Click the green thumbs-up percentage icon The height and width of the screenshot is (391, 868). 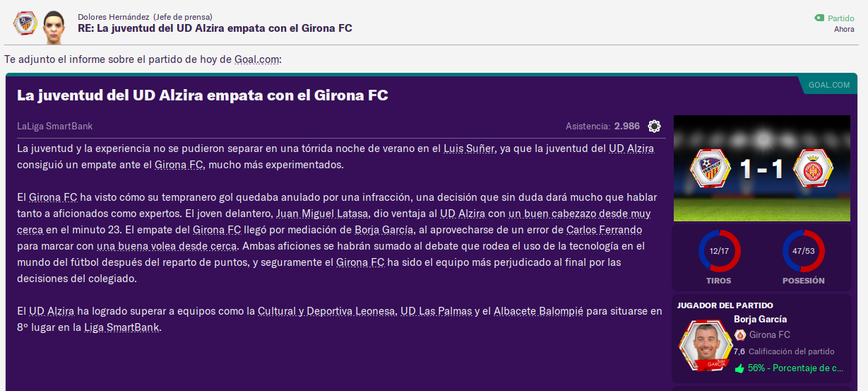click(x=739, y=368)
